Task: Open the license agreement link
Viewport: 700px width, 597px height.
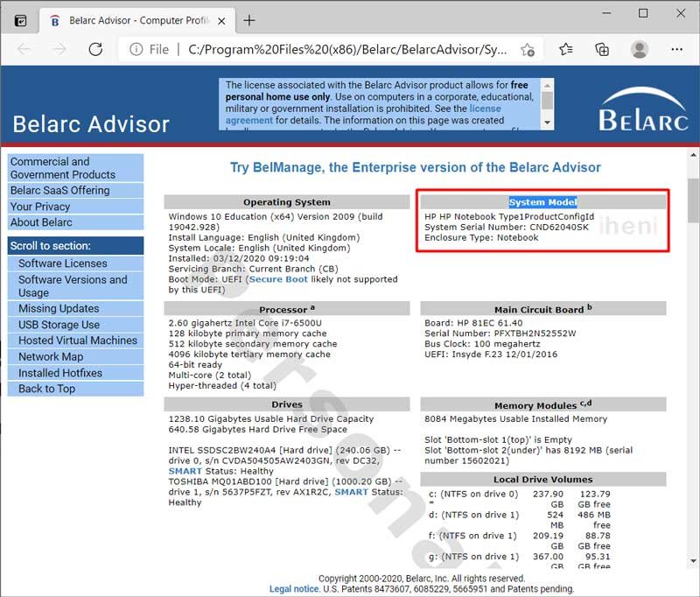Action: click(363, 115)
